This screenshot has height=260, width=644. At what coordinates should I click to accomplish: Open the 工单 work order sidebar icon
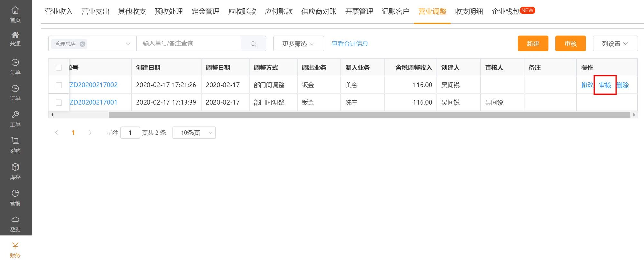(x=15, y=119)
